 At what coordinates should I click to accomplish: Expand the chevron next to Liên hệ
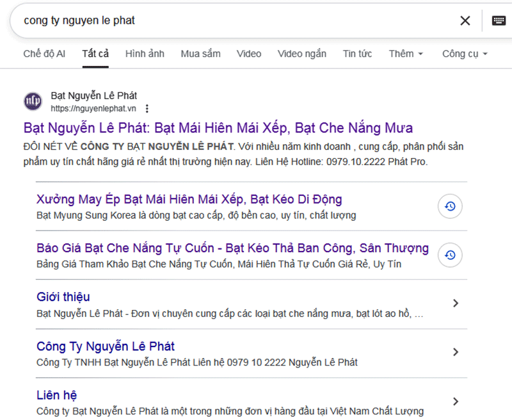click(456, 401)
